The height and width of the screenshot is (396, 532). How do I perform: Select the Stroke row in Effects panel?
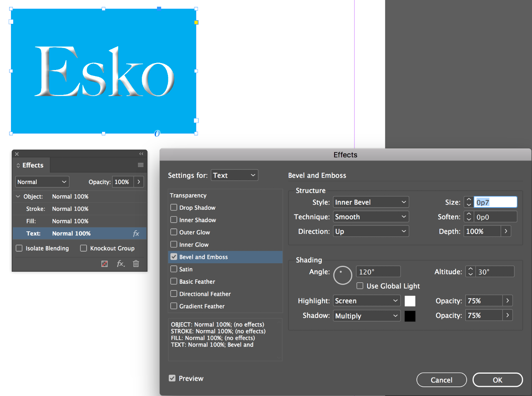pyautogui.click(x=80, y=209)
